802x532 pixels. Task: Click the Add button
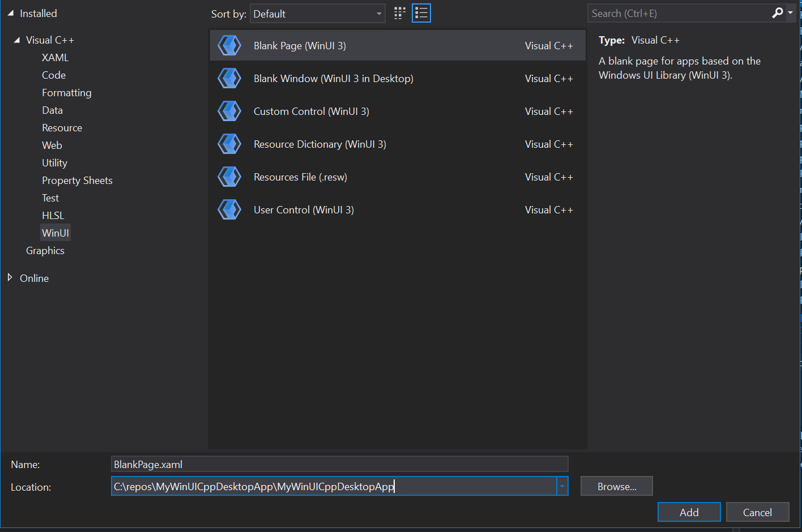coord(689,512)
